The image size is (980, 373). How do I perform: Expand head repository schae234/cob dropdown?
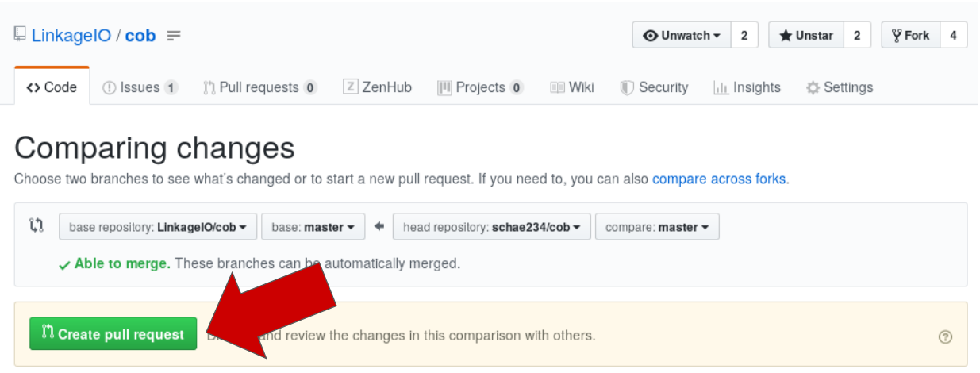[491, 227]
